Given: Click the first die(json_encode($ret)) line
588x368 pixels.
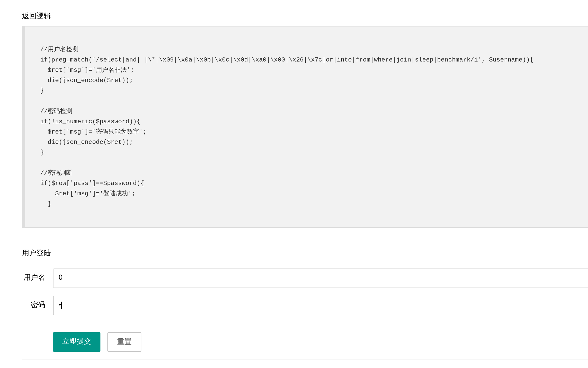Looking at the screenshot, I should 90,80.
